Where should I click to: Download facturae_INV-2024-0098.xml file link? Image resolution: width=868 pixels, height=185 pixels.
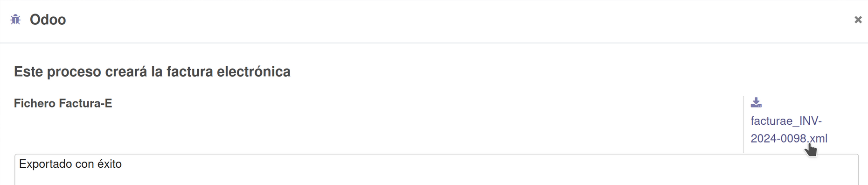[789, 129]
